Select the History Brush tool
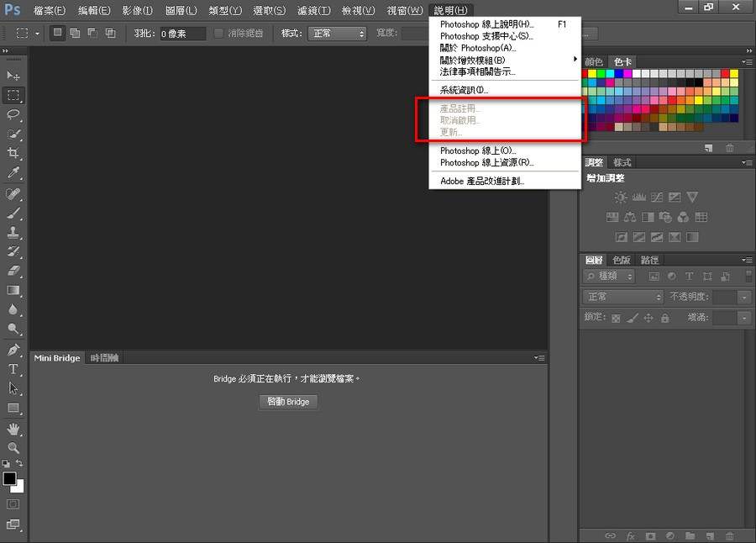756x543 pixels. (x=13, y=251)
